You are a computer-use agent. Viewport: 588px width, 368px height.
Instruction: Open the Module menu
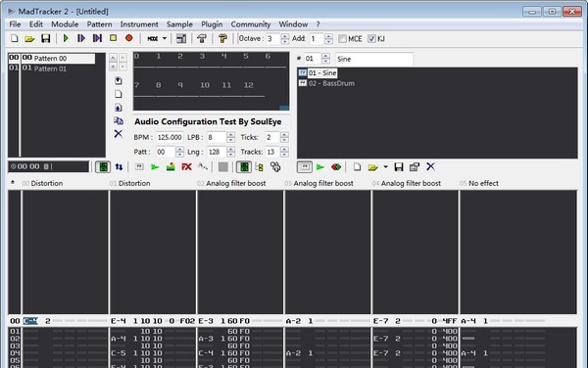pyautogui.click(x=65, y=24)
